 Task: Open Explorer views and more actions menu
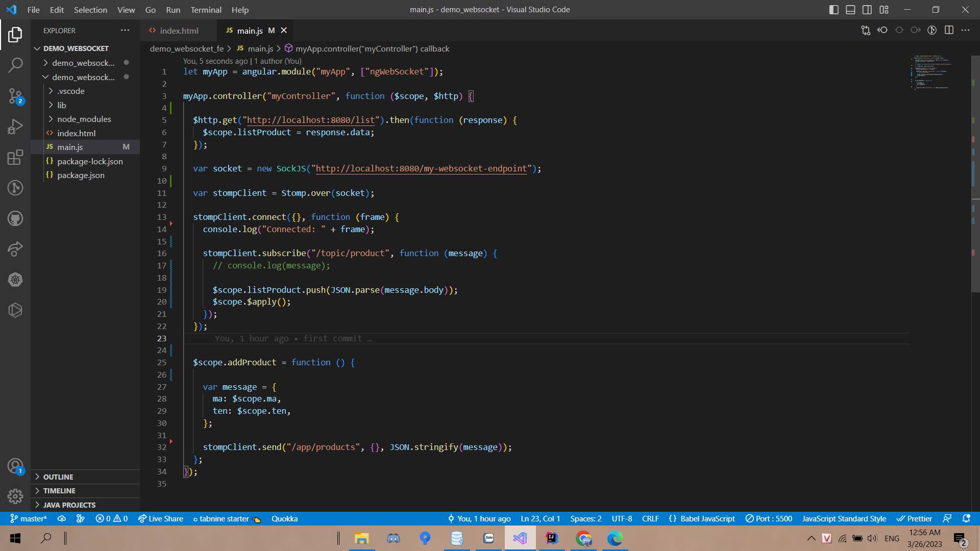(x=125, y=30)
